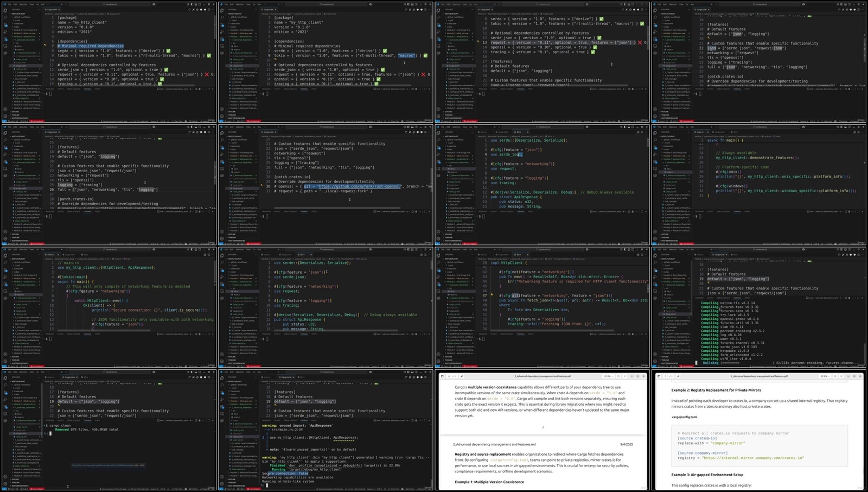Select Cargo.toml tab in highlighted "Minimal required dependencies" frame

click(53, 9)
